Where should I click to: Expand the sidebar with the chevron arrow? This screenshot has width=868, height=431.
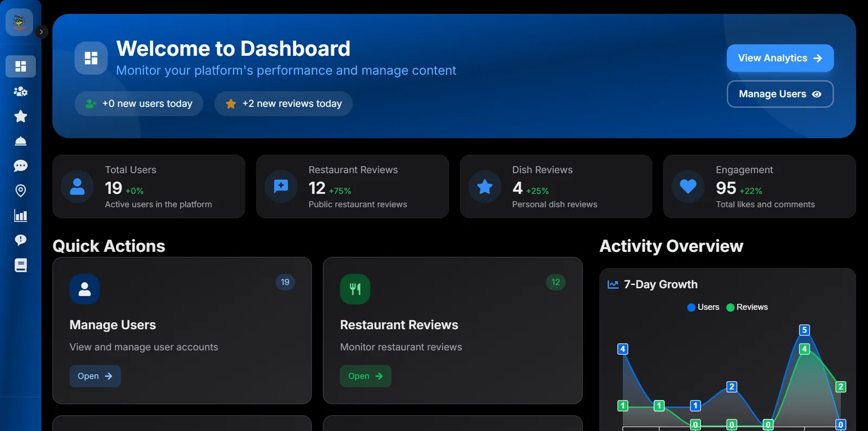pos(41,32)
